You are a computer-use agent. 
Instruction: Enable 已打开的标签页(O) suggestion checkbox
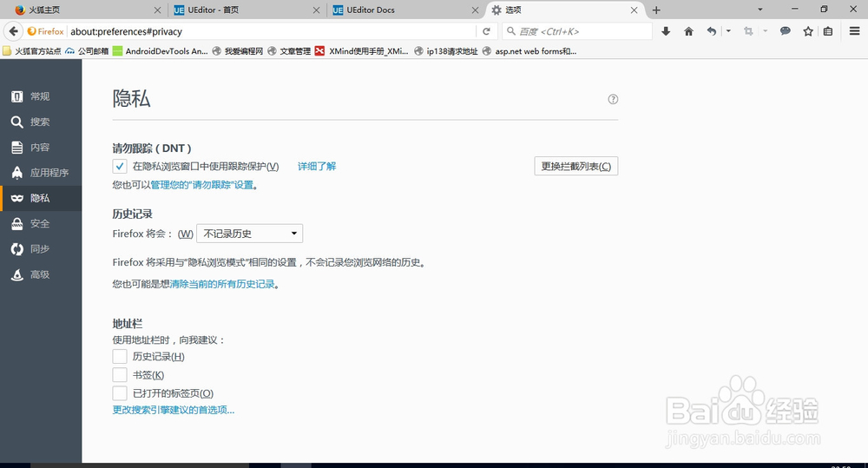[x=120, y=393]
